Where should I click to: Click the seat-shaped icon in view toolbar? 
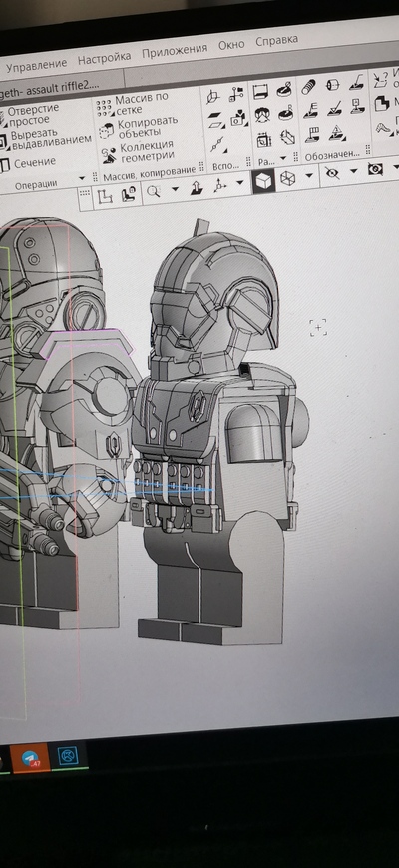pos(129,194)
